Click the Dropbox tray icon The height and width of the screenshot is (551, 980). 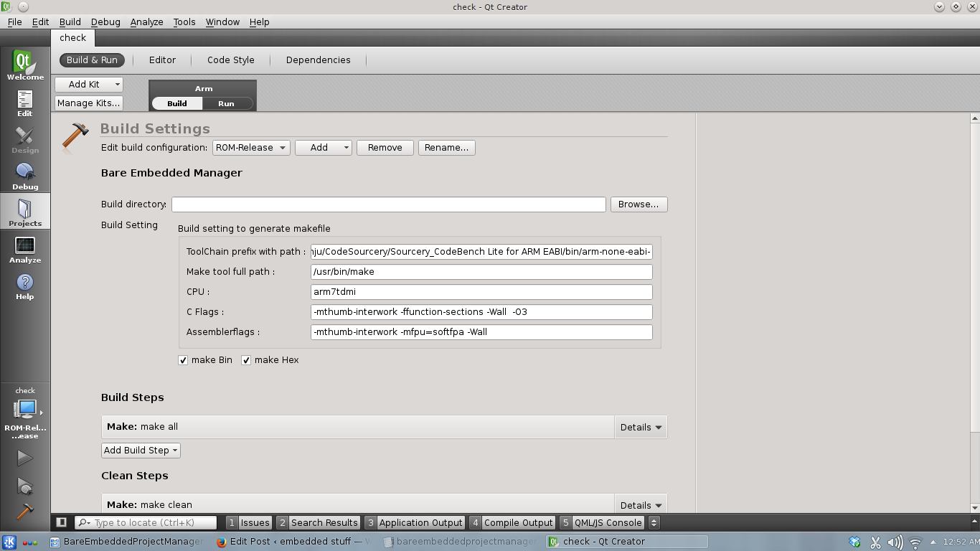[x=854, y=542]
